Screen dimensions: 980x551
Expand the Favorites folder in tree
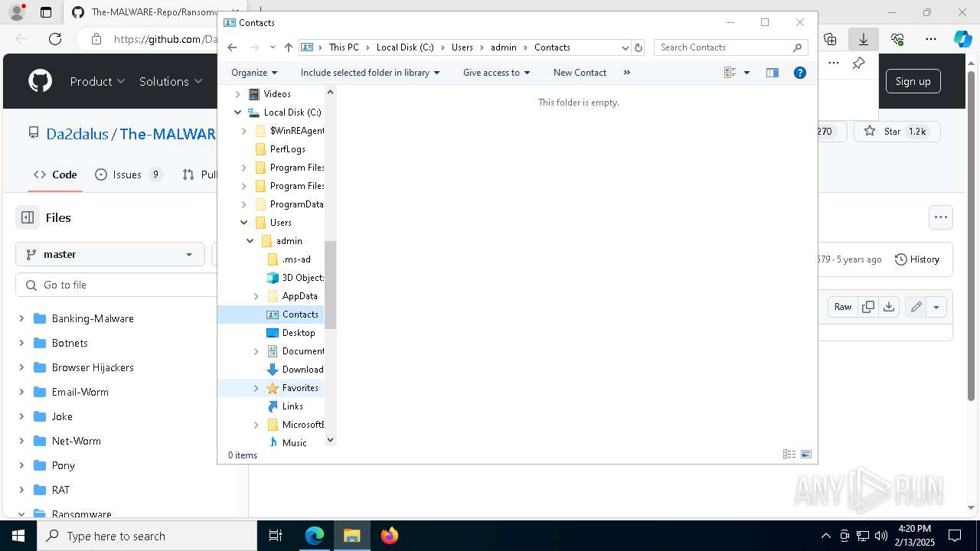[256, 388]
